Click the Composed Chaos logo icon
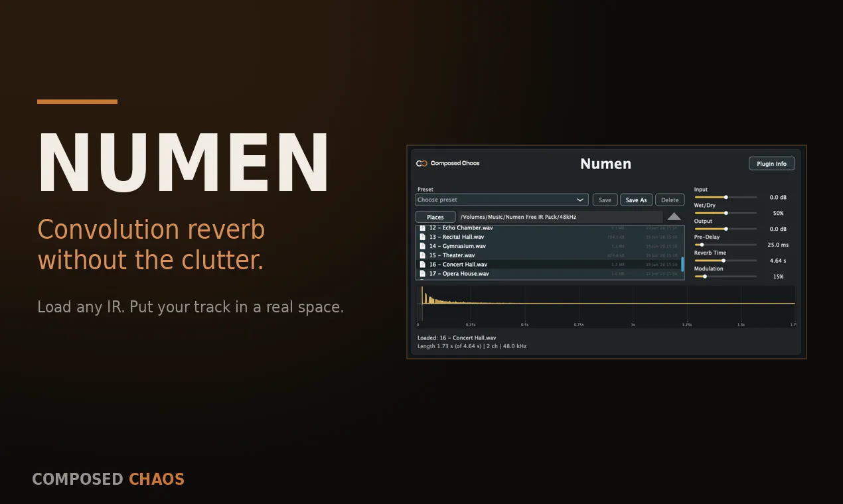Screen dimensions: 843x504 pyautogui.click(x=421, y=163)
